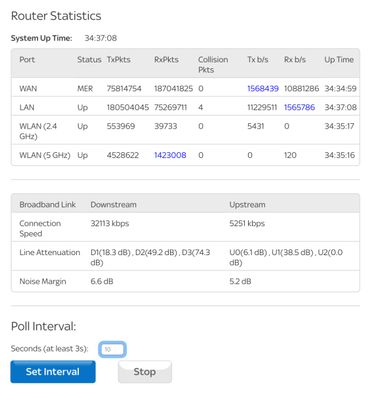Click the Collision Pkts column header
This screenshot has width=384, height=400.
pos(213,65)
